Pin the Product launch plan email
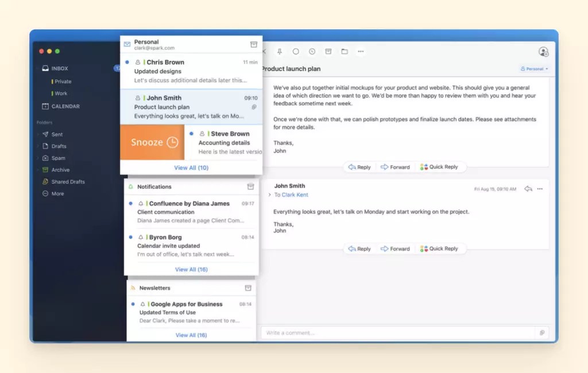This screenshot has height=373, width=588. coord(280,51)
